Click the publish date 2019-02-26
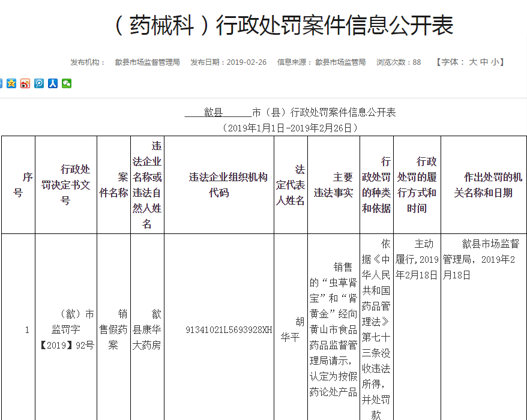 (x=246, y=62)
